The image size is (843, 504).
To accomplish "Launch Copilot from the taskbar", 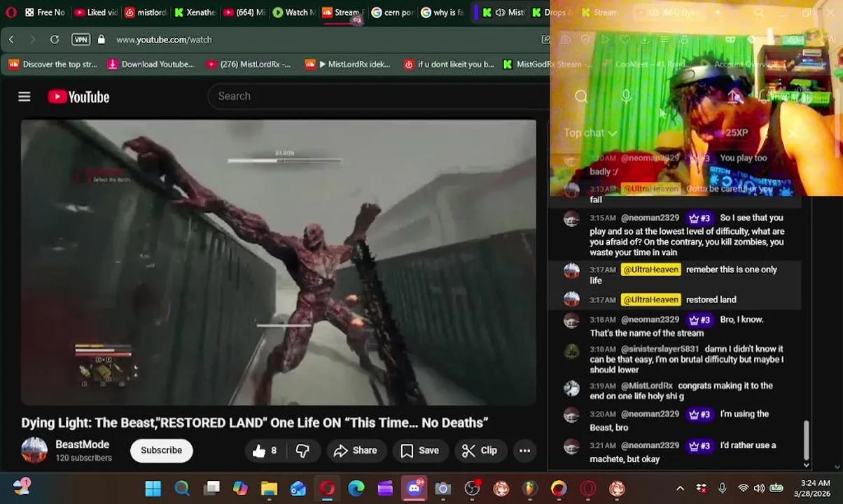I will coord(240,488).
